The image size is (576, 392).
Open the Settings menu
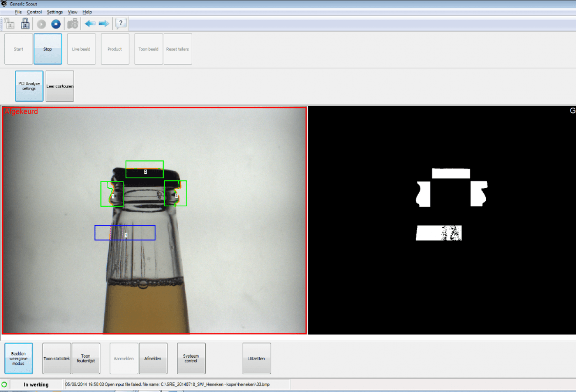55,12
